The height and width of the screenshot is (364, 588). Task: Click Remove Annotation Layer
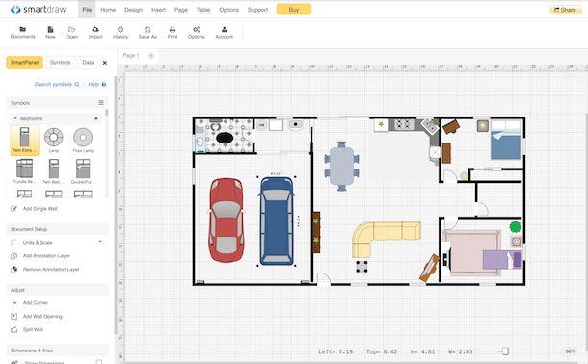click(x=51, y=270)
